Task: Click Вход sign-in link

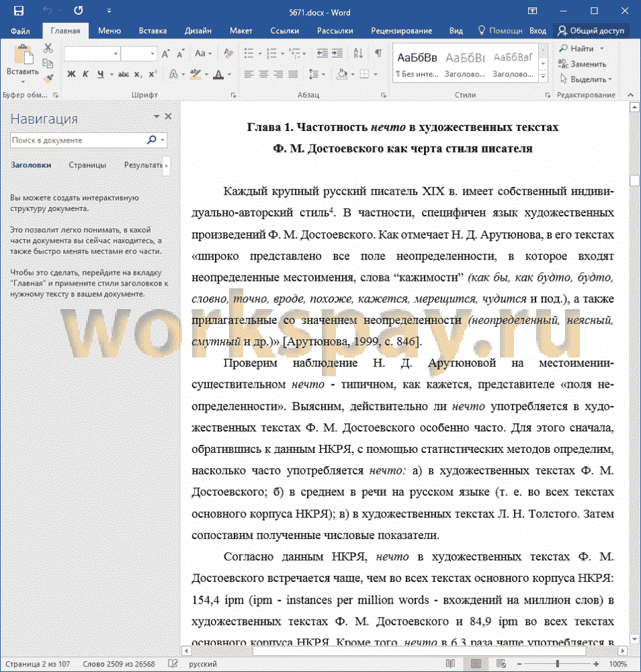Action: (x=538, y=31)
